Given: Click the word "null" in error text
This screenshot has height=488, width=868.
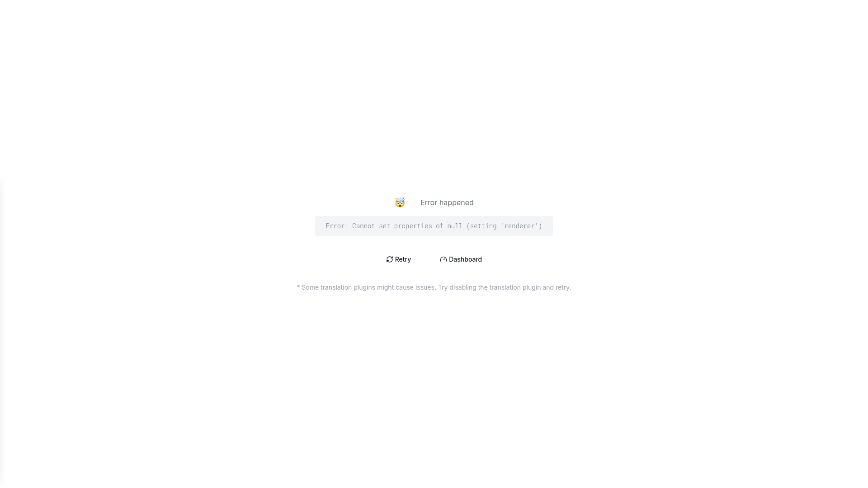Looking at the screenshot, I should coord(455,226).
